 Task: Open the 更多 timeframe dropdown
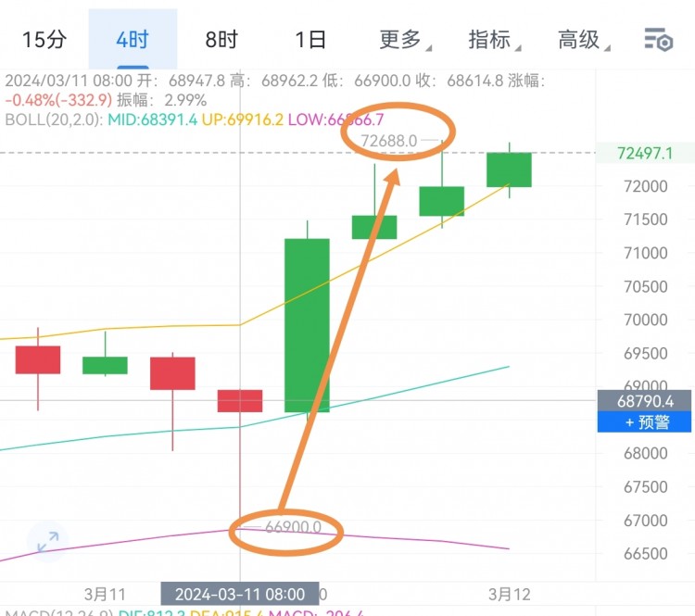(x=405, y=40)
